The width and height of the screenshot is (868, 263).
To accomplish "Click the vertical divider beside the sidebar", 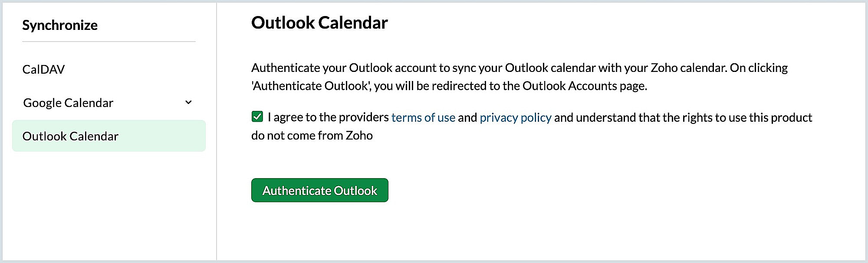I will point(217,131).
